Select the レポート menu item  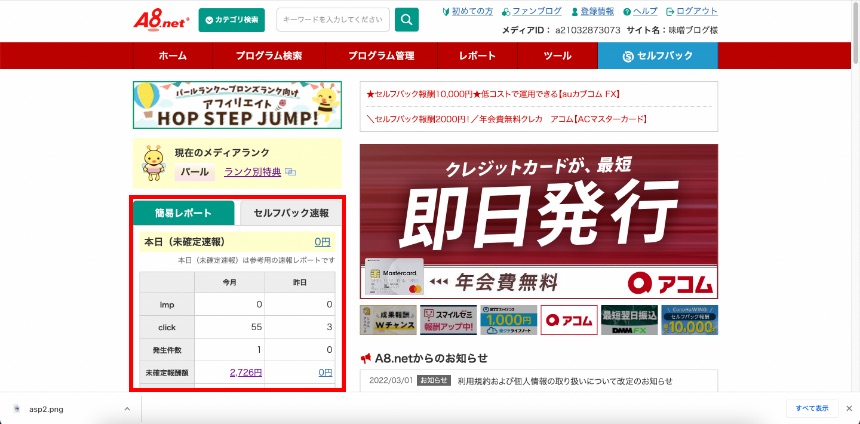coord(477,55)
